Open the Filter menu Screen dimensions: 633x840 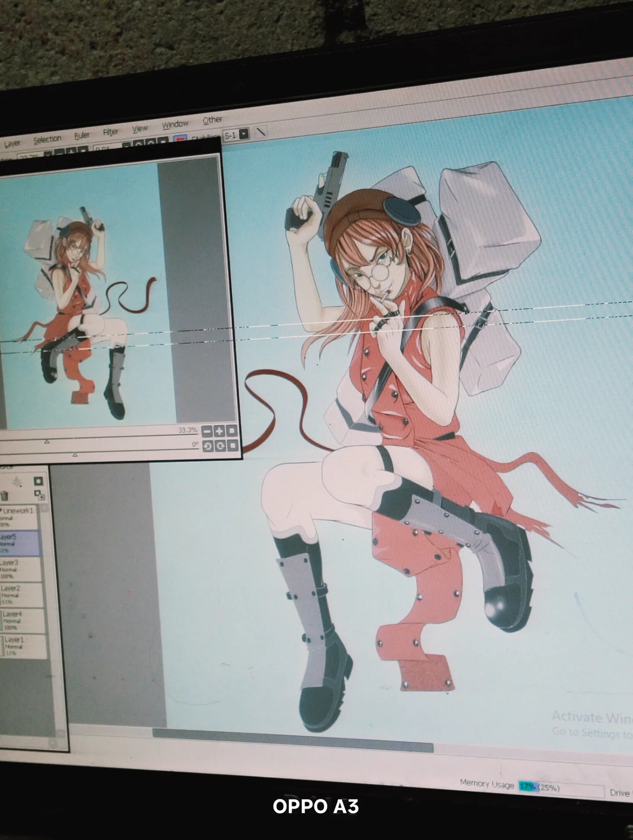pyautogui.click(x=110, y=132)
